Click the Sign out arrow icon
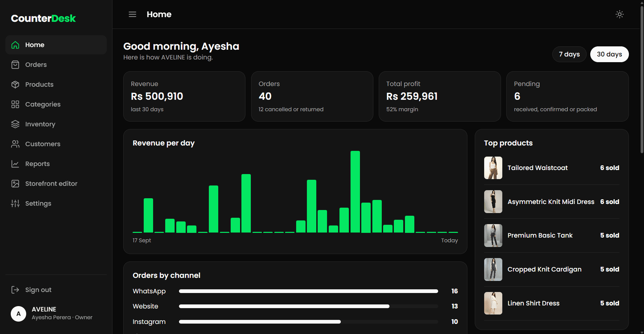This screenshot has height=334, width=644. [x=15, y=290]
